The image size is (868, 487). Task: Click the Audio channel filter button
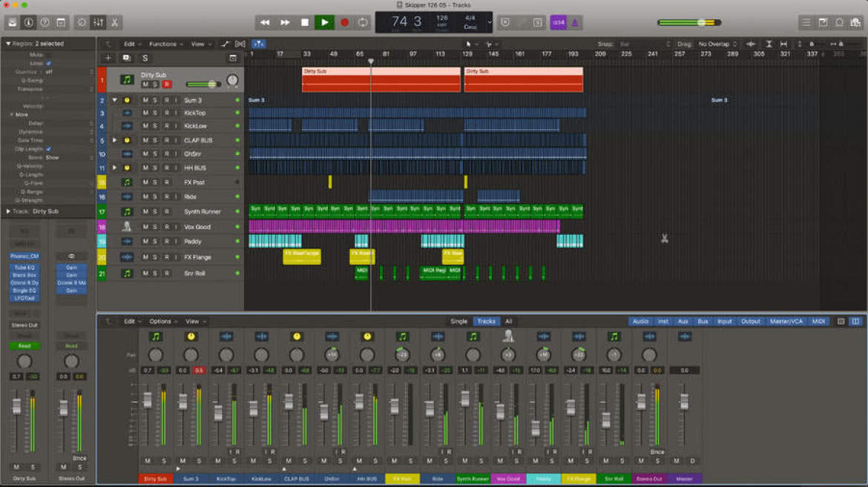[x=640, y=322]
